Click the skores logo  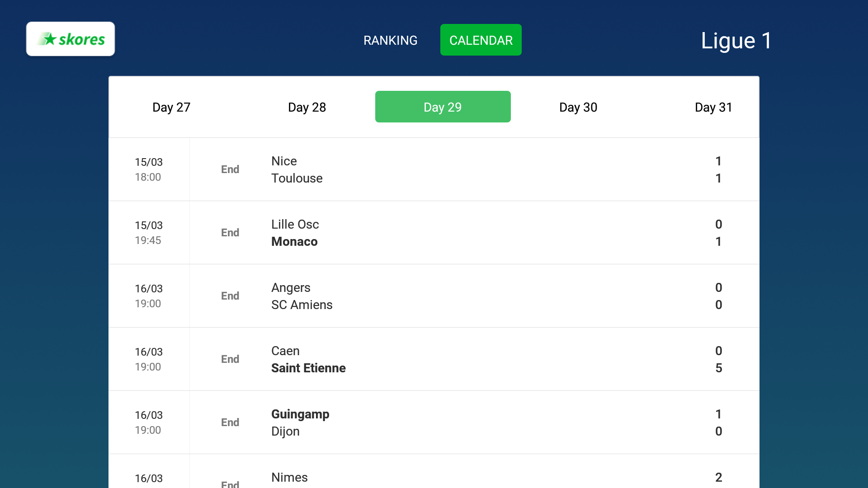(71, 39)
